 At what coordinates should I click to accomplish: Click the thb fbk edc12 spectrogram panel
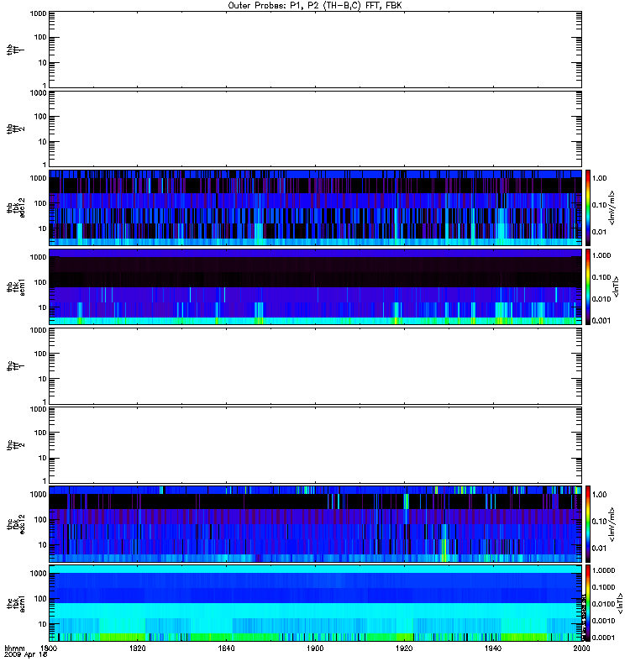[x=315, y=207]
